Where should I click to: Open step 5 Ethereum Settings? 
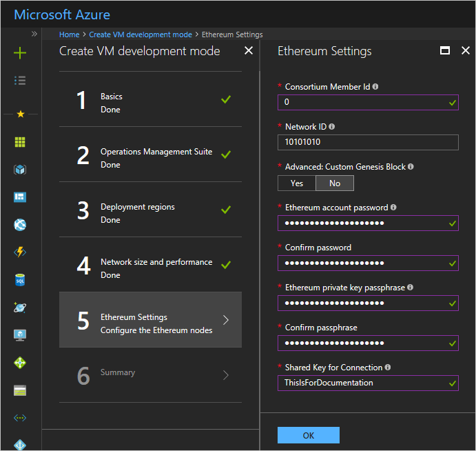tap(150, 320)
